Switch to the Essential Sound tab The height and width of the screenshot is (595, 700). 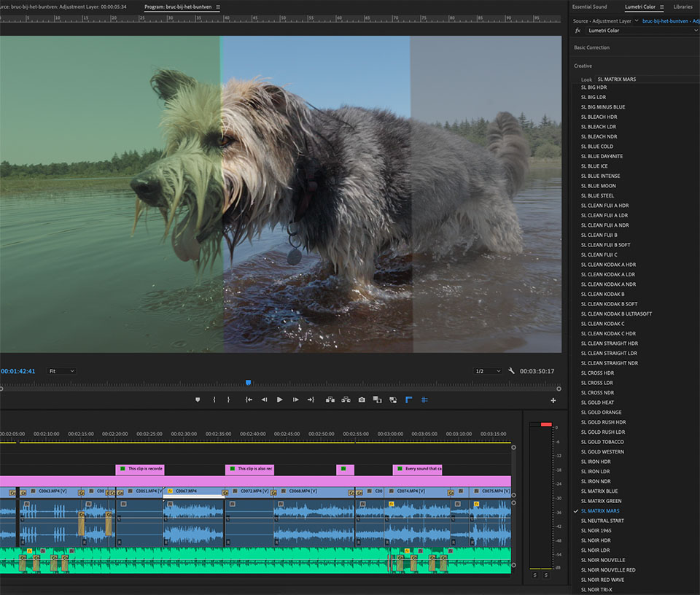tap(589, 7)
